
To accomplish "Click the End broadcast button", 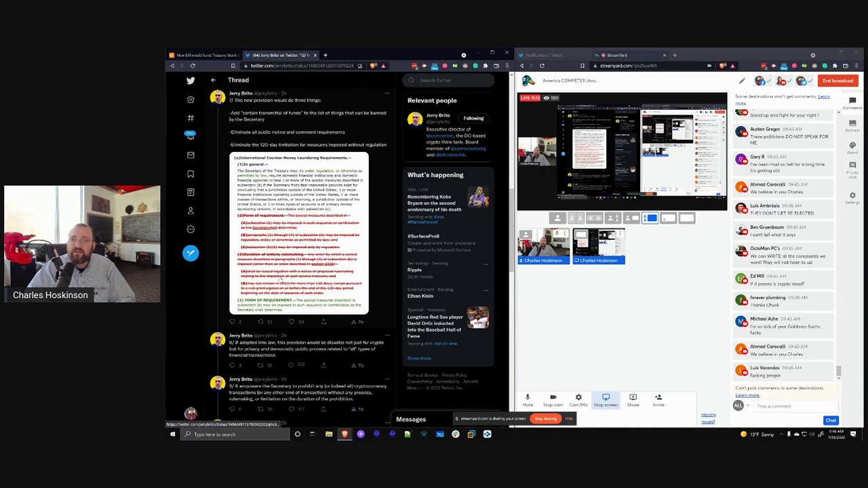I will point(838,81).
